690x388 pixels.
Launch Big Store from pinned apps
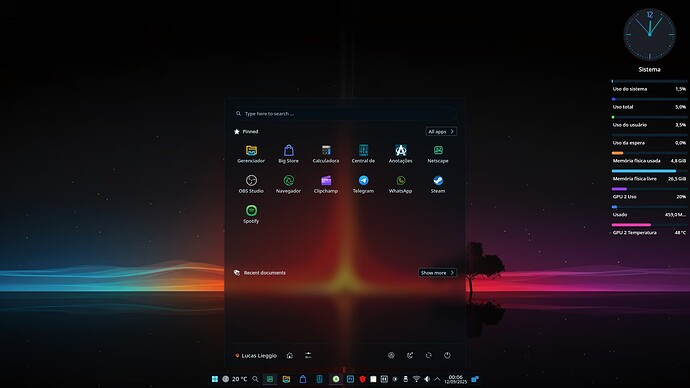289,154
